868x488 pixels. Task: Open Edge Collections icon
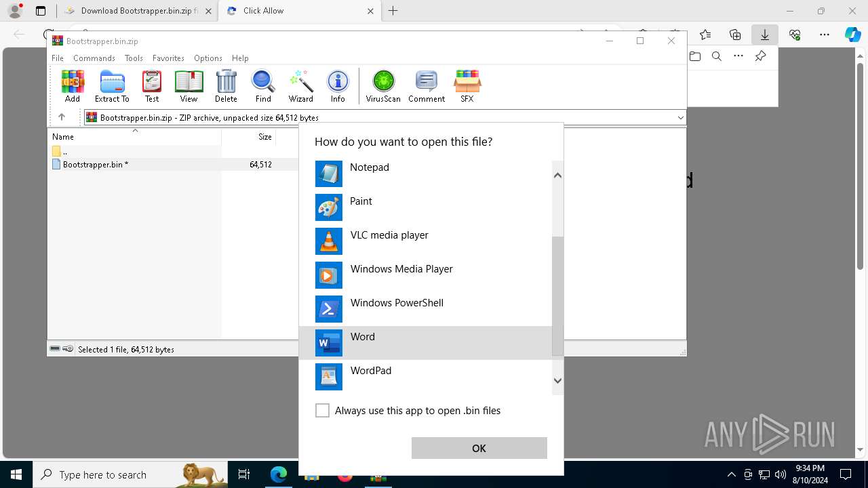pyautogui.click(x=735, y=35)
